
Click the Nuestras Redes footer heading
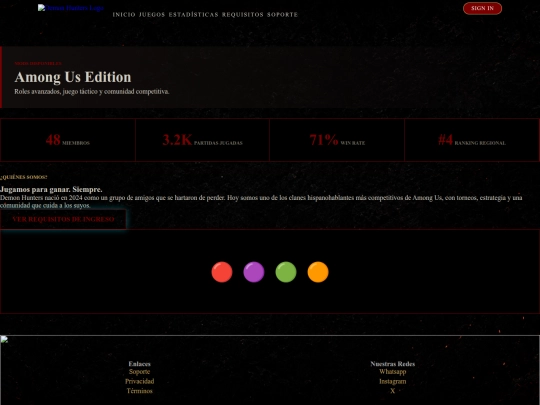point(393,364)
